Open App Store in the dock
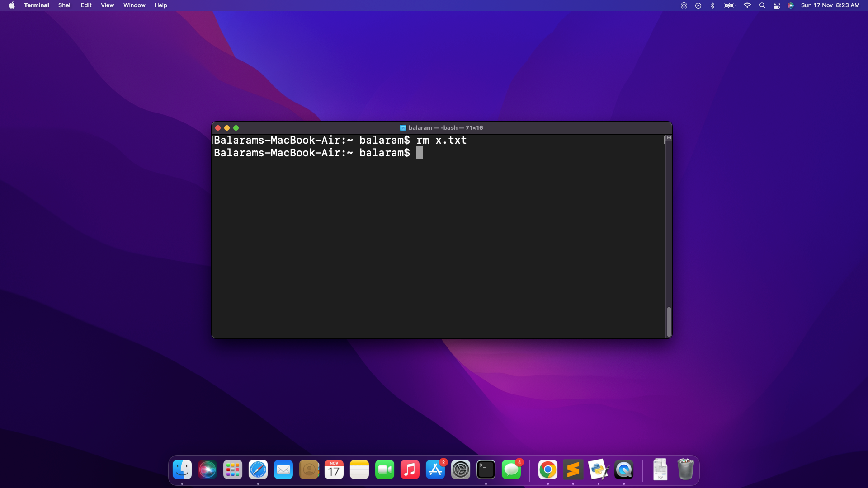Image resolution: width=868 pixels, height=488 pixels. (435, 470)
